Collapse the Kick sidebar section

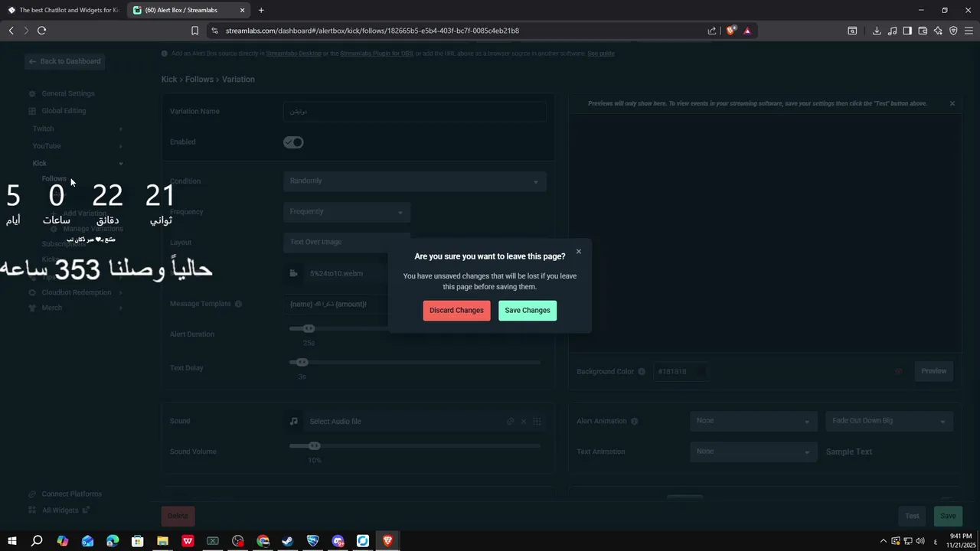coord(77,163)
